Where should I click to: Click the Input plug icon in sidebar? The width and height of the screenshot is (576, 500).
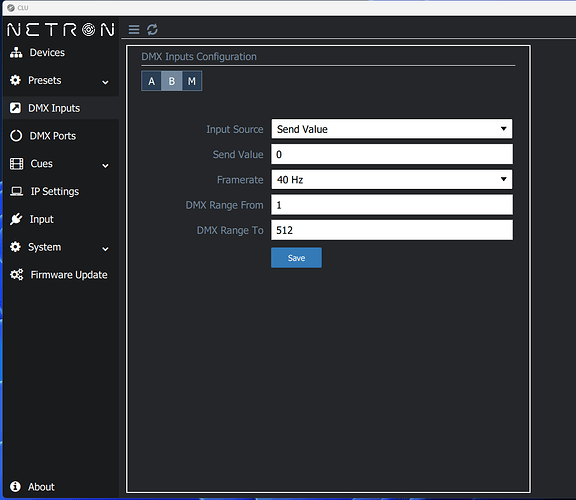click(16, 219)
